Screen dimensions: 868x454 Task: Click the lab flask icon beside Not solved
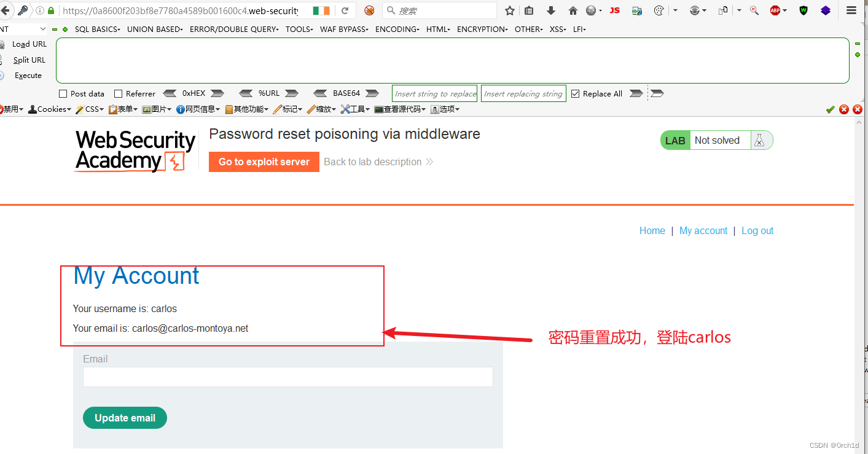tap(760, 140)
